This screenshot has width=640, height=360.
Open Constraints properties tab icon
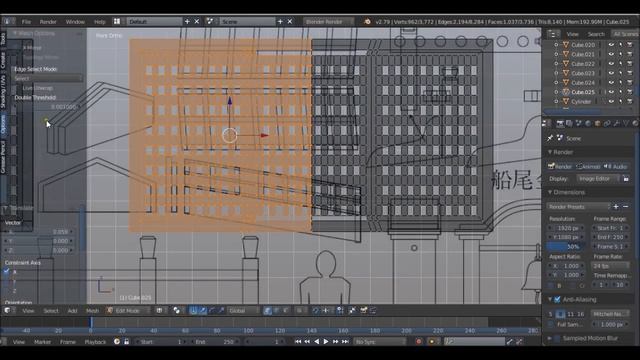coord(607,123)
